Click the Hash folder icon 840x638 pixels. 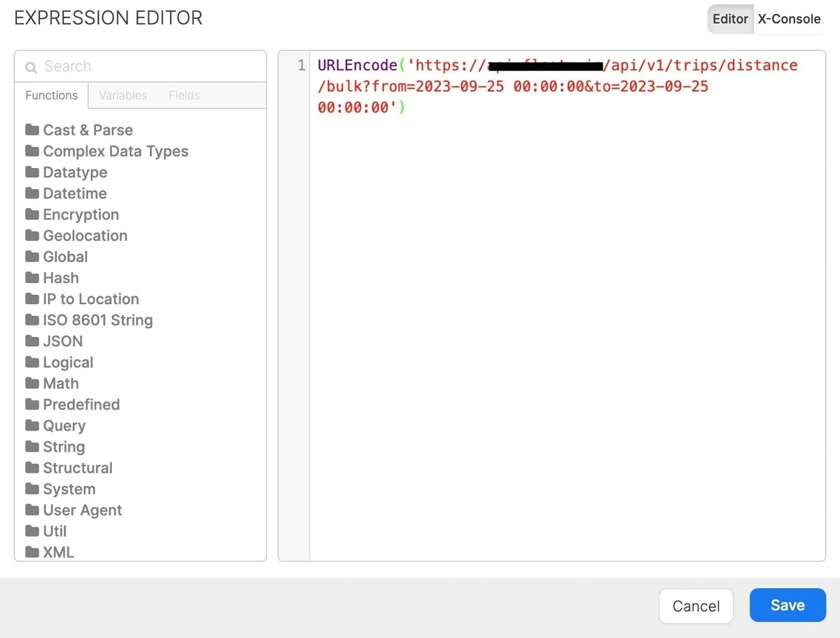[x=32, y=277]
